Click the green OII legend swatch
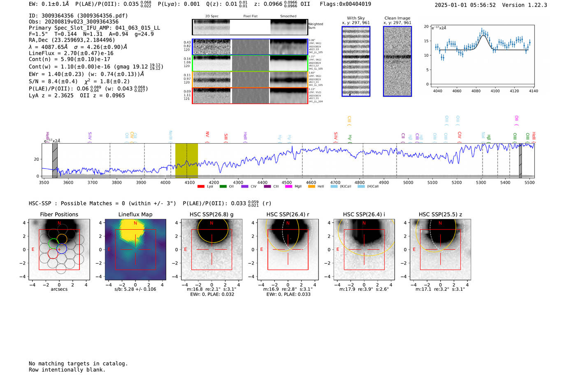Image resolution: width=576 pixels, height=392 pixels. [x=223, y=186]
